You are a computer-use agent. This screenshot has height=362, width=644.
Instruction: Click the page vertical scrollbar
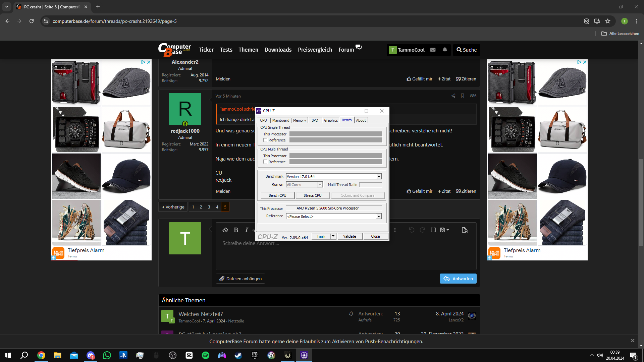(x=641, y=203)
